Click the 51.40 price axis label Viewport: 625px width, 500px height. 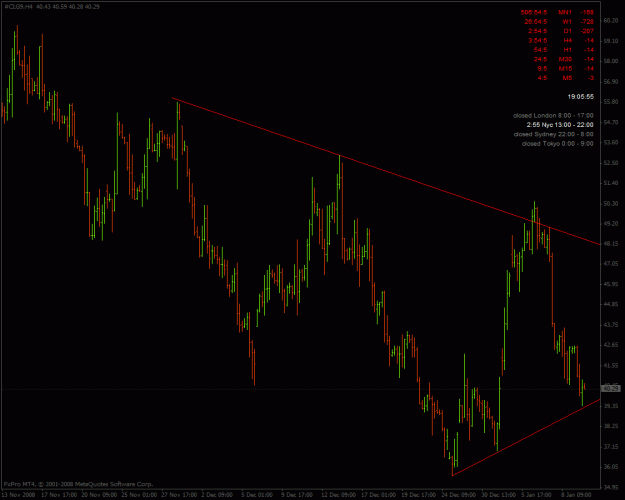click(611, 183)
